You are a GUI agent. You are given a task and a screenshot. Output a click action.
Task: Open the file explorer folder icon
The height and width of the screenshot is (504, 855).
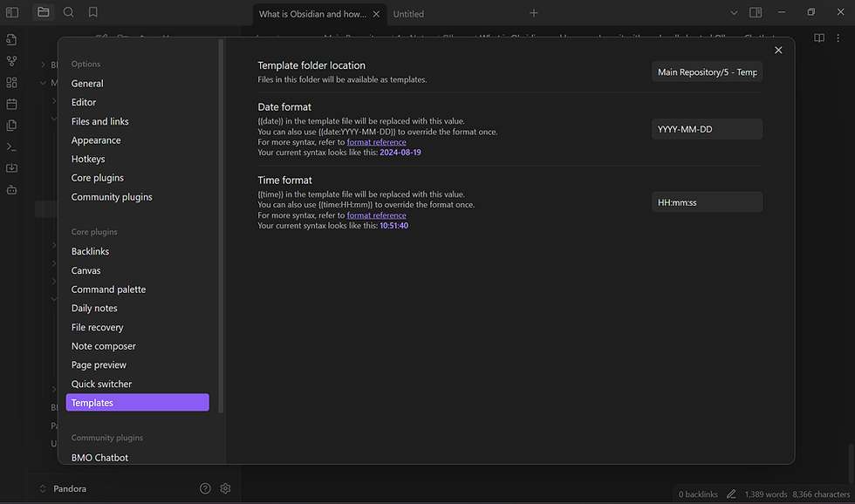click(43, 12)
